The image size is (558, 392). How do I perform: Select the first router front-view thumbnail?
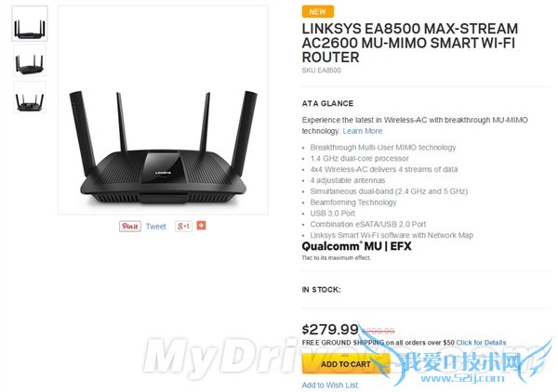pos(30,24)
